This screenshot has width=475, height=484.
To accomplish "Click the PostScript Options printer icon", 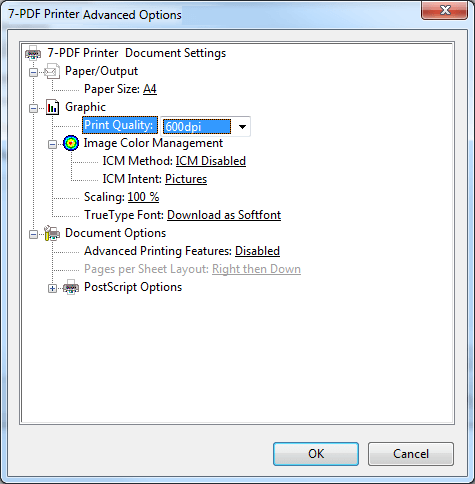I will [x=71, y=287].
